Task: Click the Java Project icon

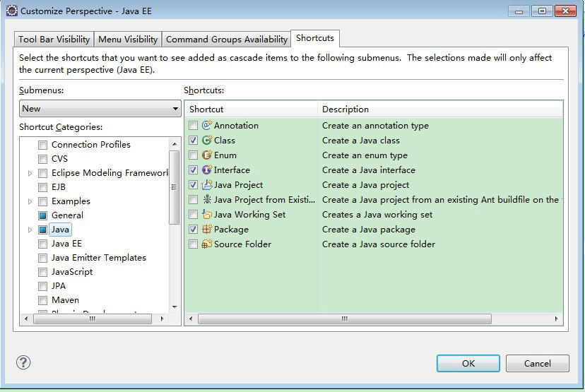Action: (x=207, y=184)
